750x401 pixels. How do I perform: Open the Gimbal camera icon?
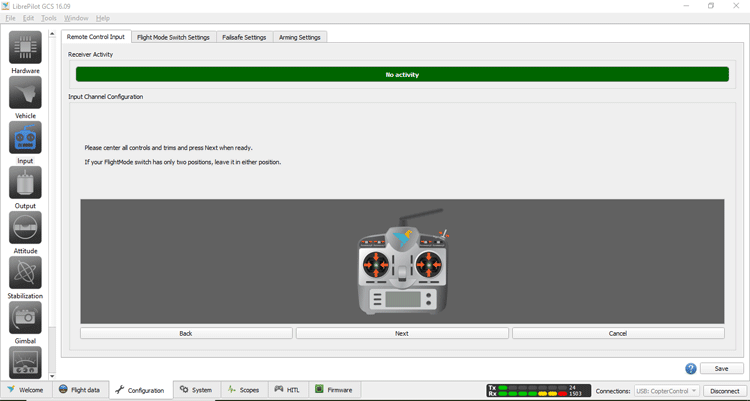(x=25, y=317)
